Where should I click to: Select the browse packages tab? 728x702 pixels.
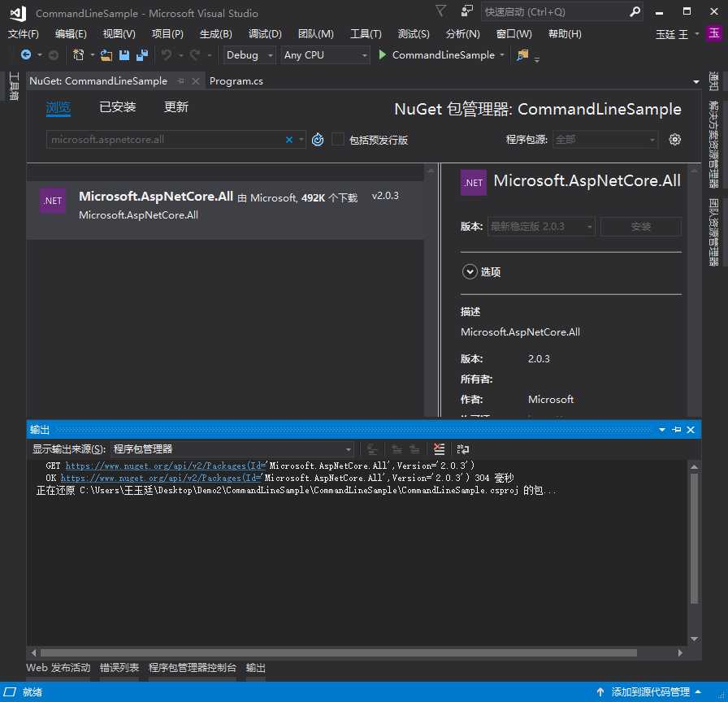pos(58,108)
